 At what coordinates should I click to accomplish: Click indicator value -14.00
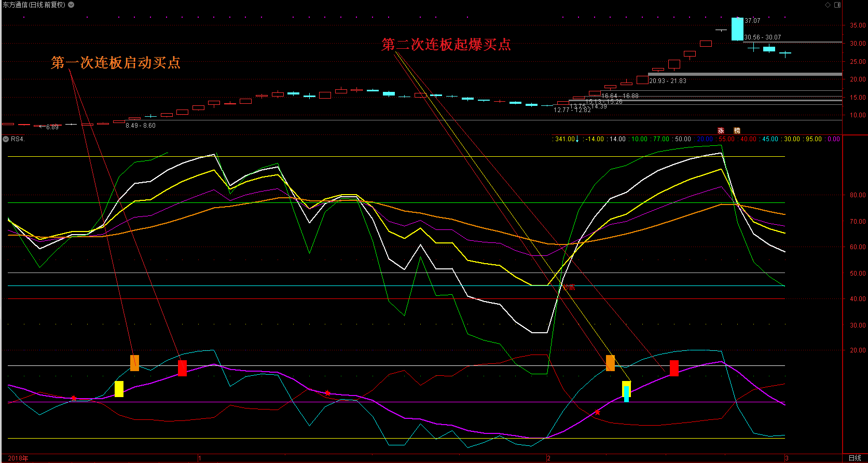click(595, 139)
